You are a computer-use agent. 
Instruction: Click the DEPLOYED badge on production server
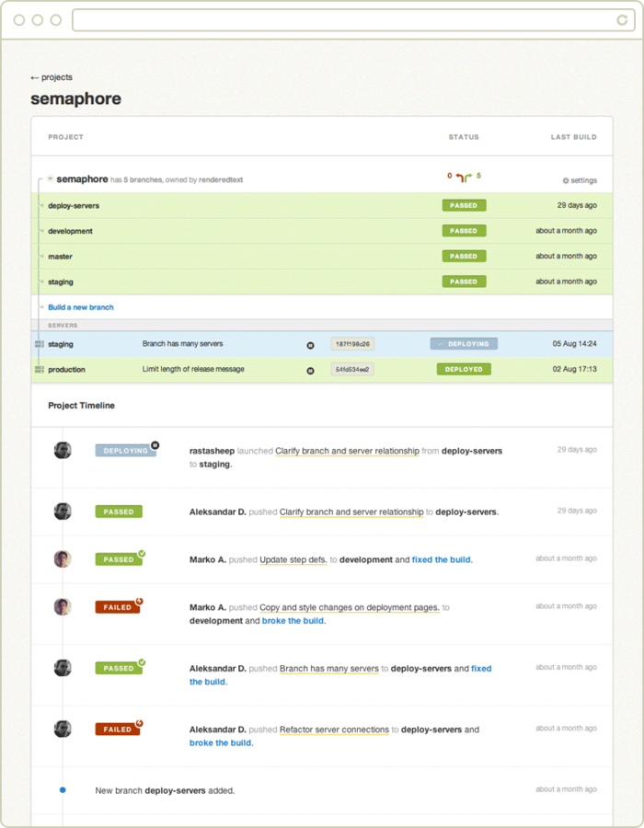(x=464, y=369)
